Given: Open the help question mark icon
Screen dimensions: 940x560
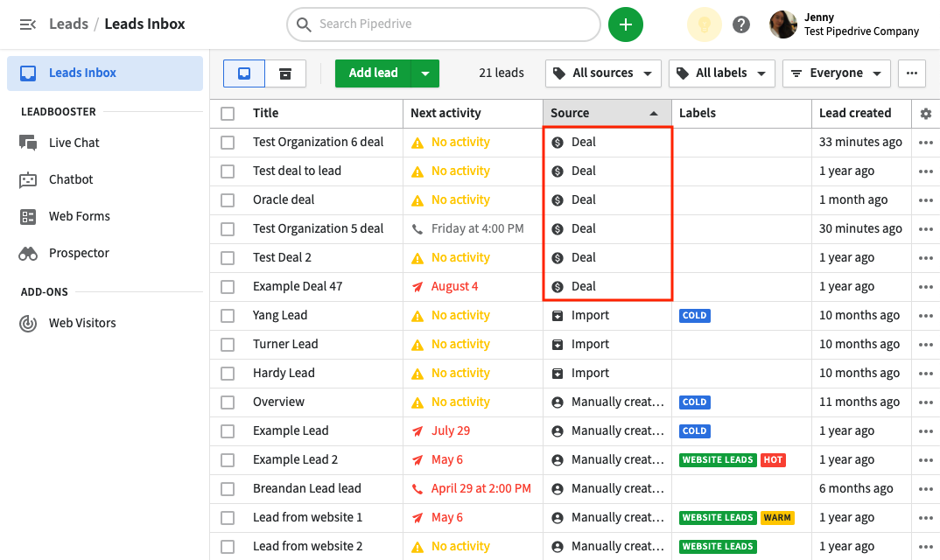Looking at the screenshot, I should click(x=741, y=24).
